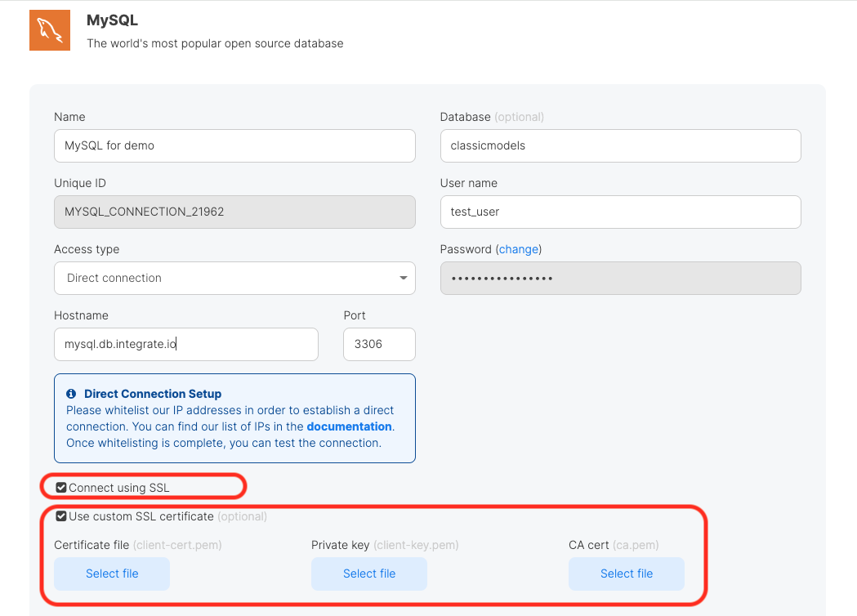This screenshot has width=857, height=616.
Task: Click the MySQL dolphin logo icon
Action: (50, 30)
